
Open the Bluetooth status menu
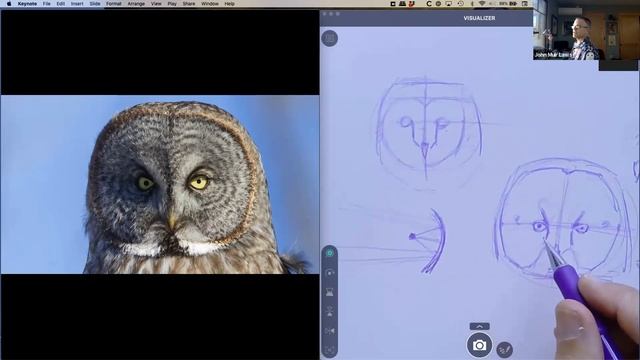[472, 4]
